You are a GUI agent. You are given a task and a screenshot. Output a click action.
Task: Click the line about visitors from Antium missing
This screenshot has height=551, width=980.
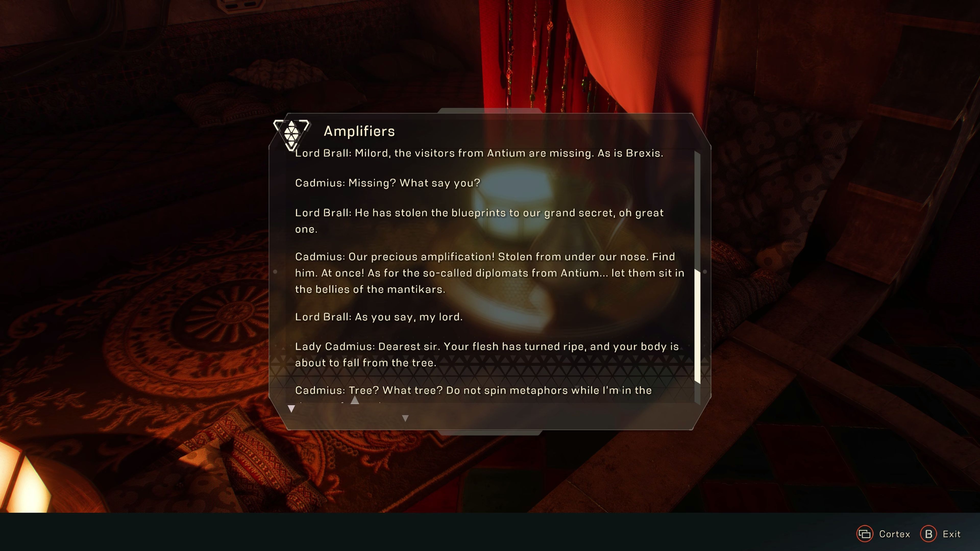click(x=479, y=153)
